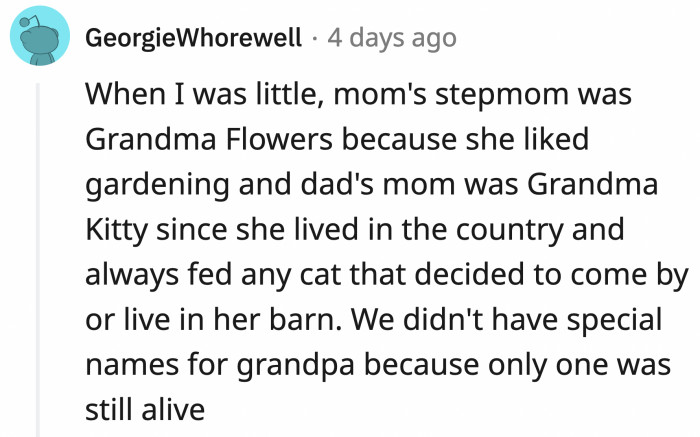Click the word "decided" in the comment
The width and height of the screenshot is (700, 437).
pyautogui.click(x=466, y=276)
